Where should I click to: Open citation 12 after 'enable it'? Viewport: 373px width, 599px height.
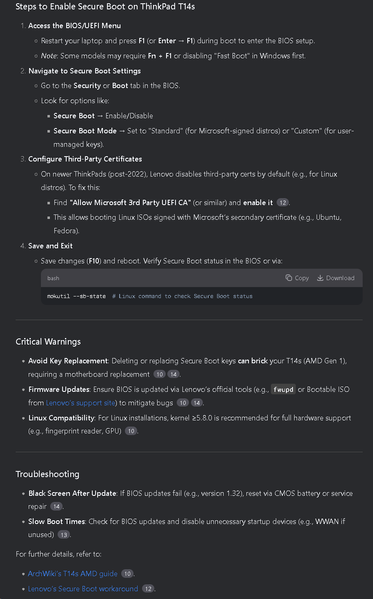coord(282,202)
